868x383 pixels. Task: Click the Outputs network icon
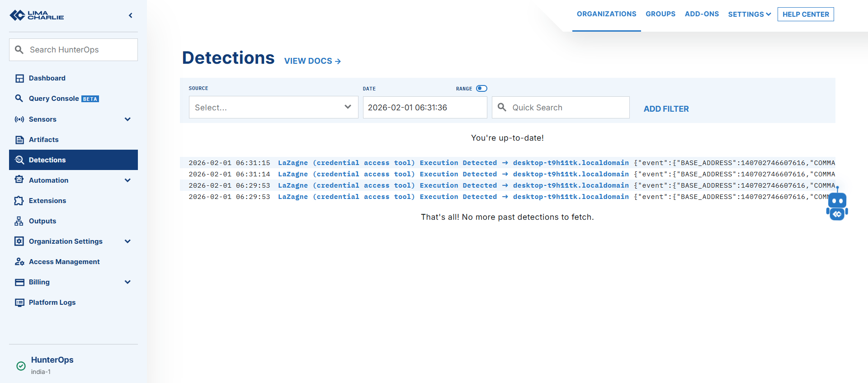19,221
